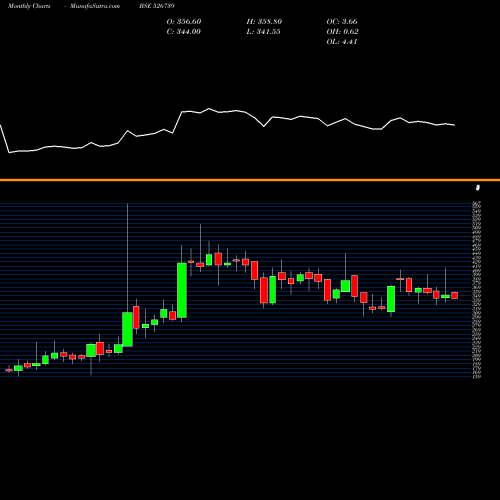
Task: Click the open value O: 356.60
Action: pos(184,22)
